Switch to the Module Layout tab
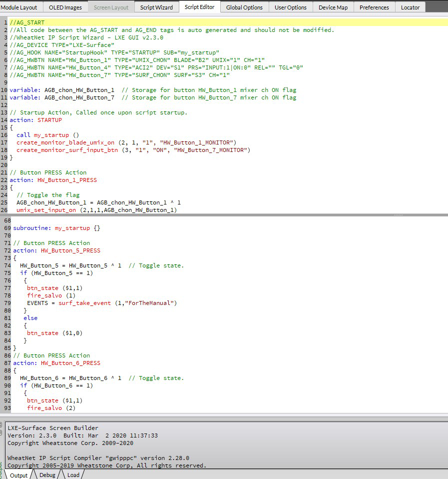 19,7
